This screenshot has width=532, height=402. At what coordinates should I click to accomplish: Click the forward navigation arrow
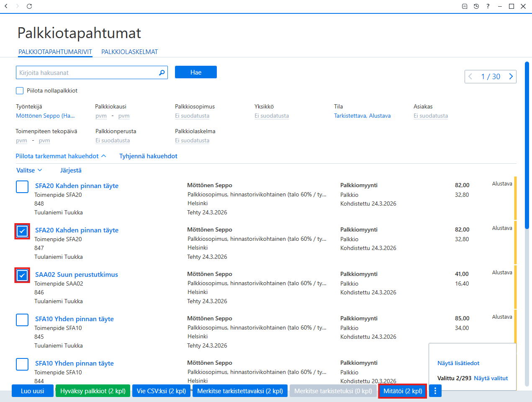17,6
